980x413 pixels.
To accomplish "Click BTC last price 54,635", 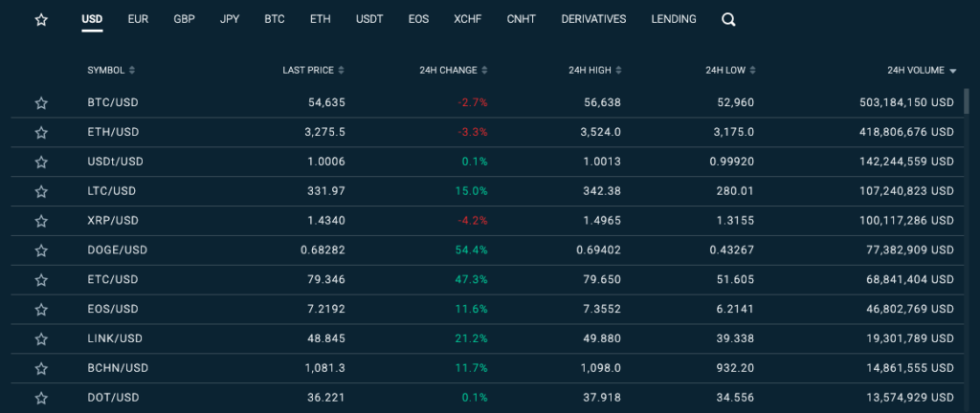I will pyautogui.click(x=327, y=102).
